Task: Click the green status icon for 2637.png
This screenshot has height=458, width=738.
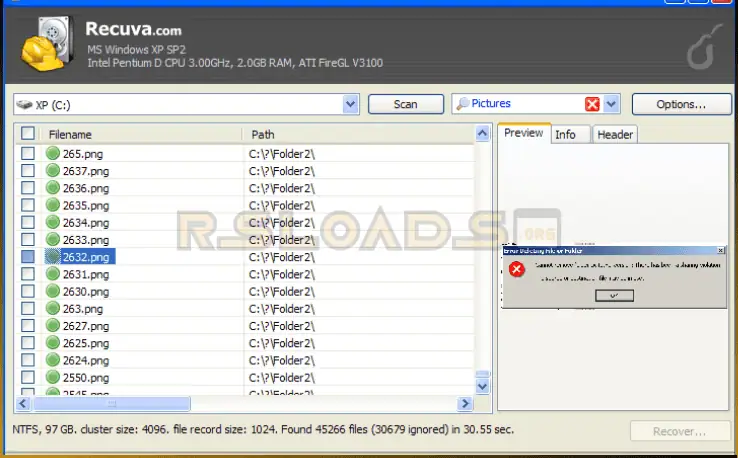Action: 53,171
